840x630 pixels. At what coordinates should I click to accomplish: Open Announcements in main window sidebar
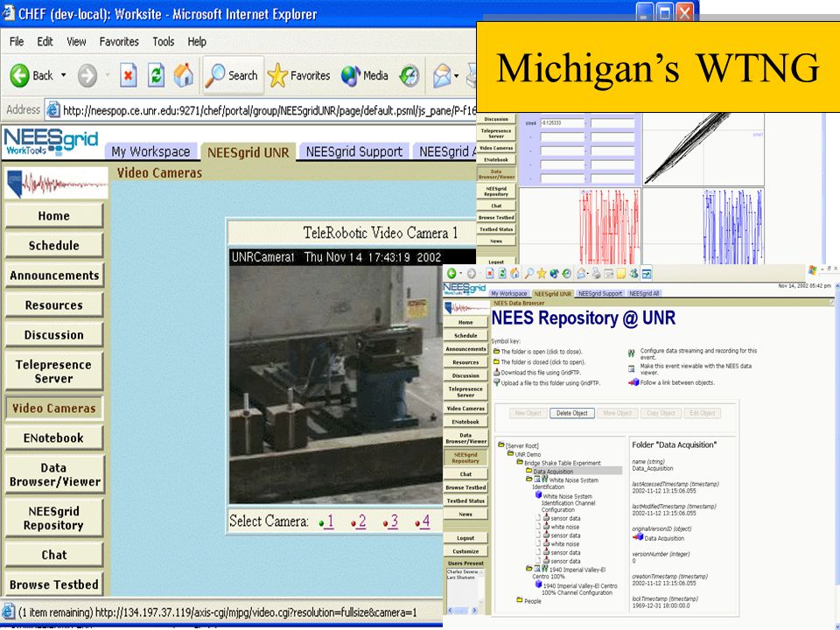click(54, 276)
